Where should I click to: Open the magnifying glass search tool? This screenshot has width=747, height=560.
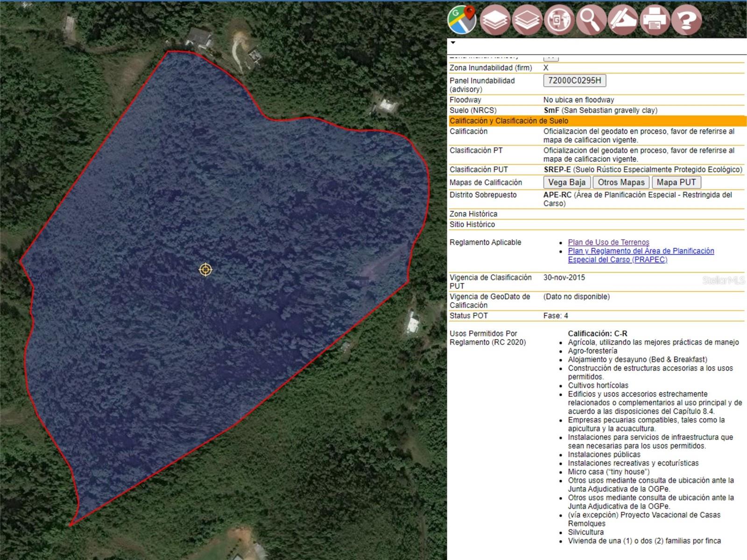tap(591, 20)
